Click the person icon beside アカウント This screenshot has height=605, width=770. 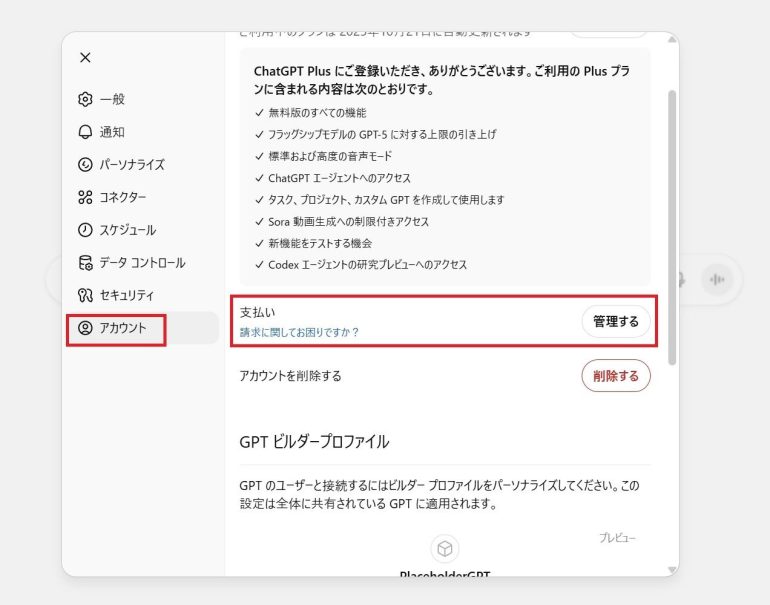tap(85, 328)
